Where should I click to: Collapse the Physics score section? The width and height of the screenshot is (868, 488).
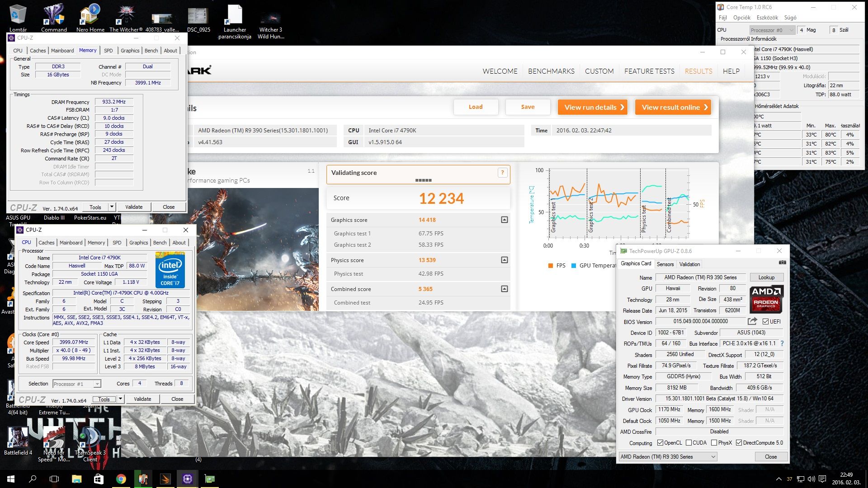click(505, 260)
